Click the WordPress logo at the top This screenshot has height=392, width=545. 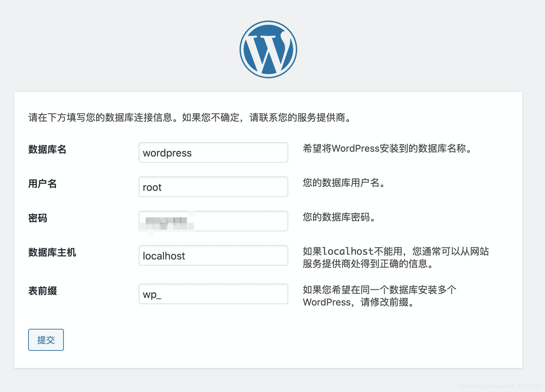pos(268,49)
